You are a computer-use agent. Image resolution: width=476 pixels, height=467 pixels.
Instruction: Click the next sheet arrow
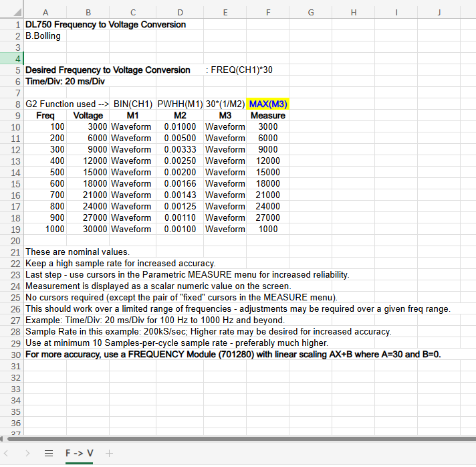pos(27,453)
